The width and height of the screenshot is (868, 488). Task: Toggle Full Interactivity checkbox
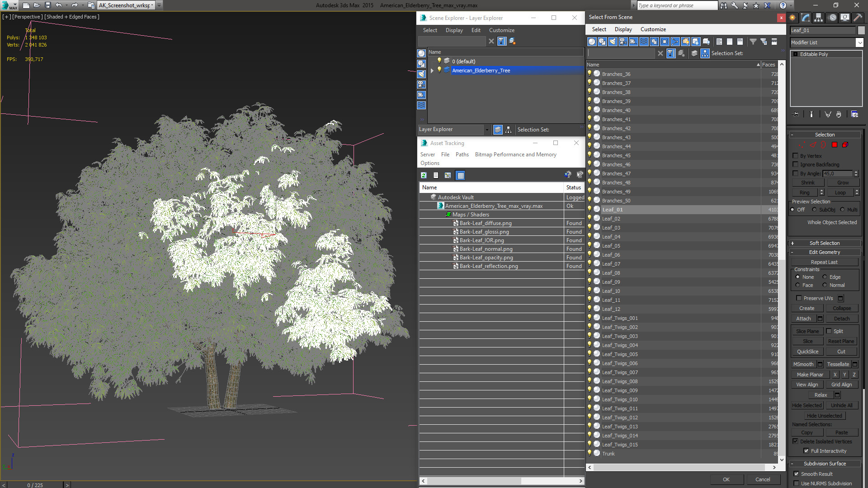[x=806, y=451]
